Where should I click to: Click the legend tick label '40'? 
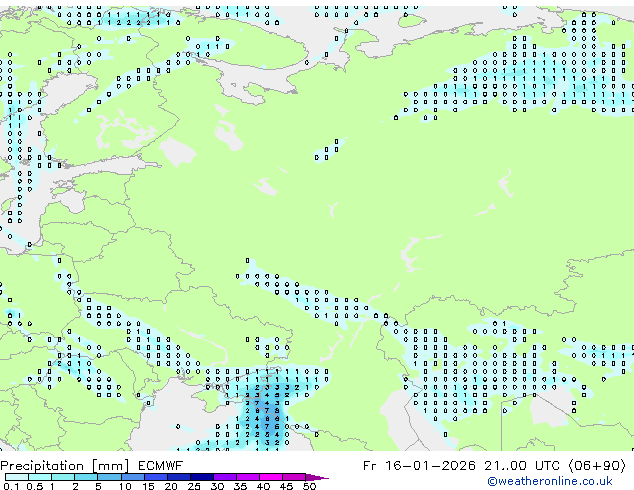(x=263, y=486)
